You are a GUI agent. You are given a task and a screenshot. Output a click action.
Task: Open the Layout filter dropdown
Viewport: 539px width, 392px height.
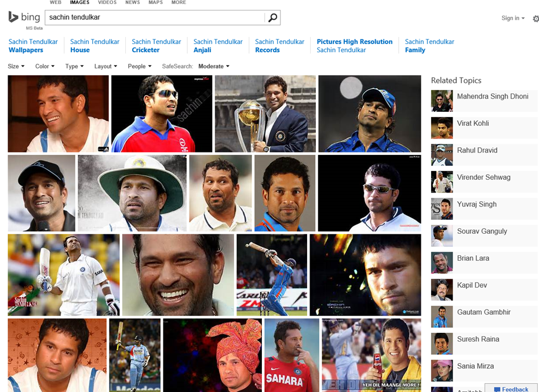coord(105,66)
